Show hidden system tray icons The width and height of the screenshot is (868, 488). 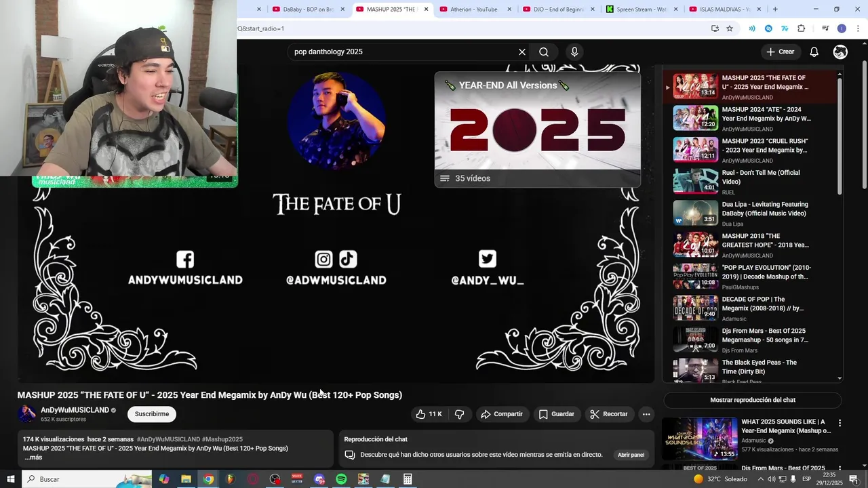point(760,479)
